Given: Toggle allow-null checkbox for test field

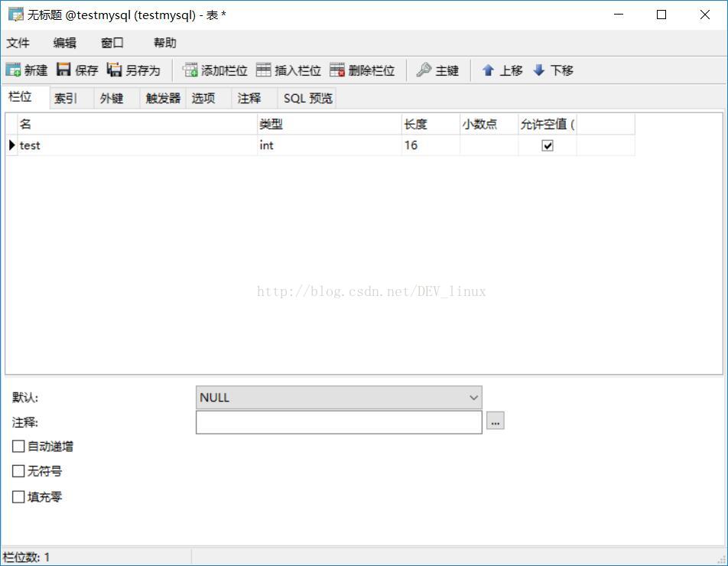Looking at the screenshot, I should (x=548, y=146).
